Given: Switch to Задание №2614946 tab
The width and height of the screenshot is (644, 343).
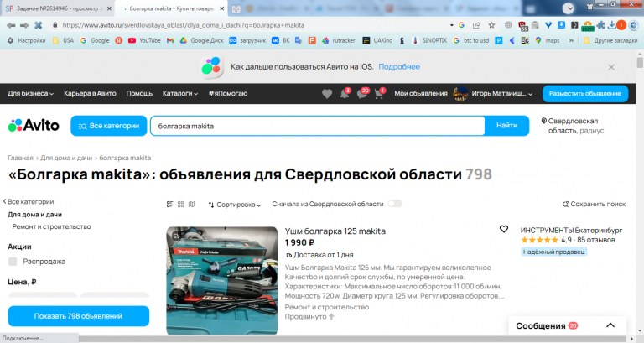Looking at the screenshot, I should (57, 8).
